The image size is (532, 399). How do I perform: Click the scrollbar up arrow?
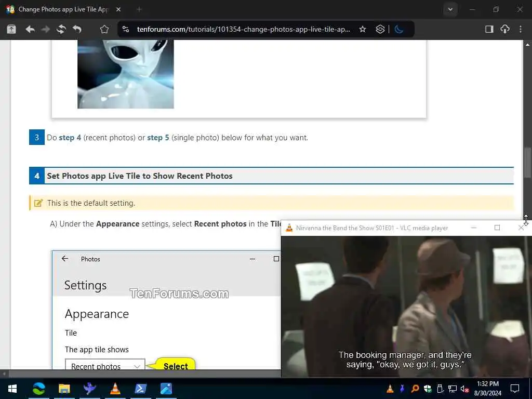(x=527, y=45)
